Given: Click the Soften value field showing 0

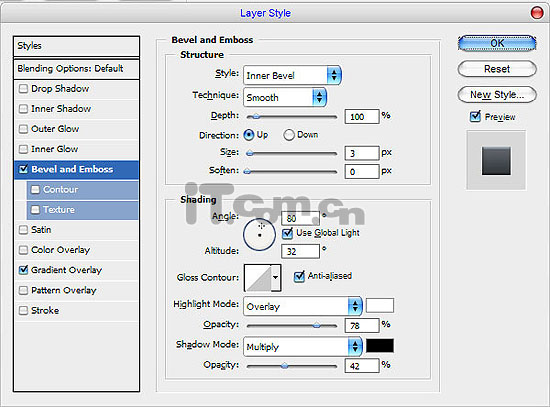Looking at the screenshot, I should click(x=362, y=172).
